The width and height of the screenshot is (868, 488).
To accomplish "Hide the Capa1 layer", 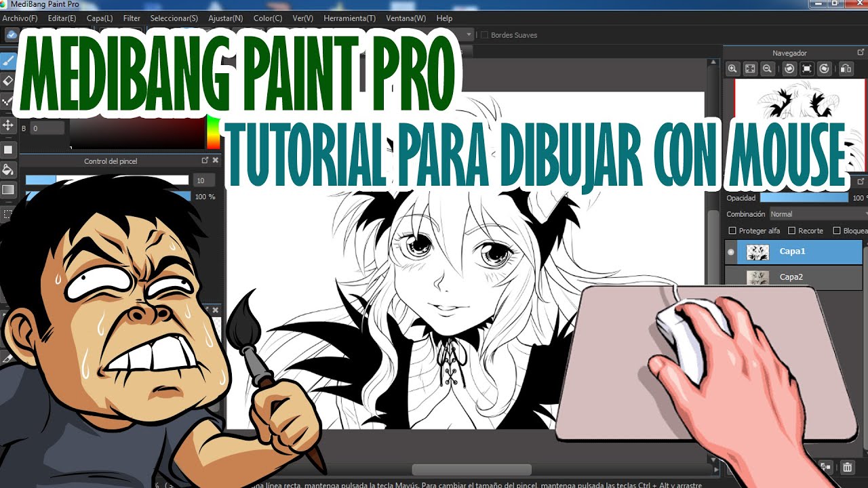I will tap(731, 252).
